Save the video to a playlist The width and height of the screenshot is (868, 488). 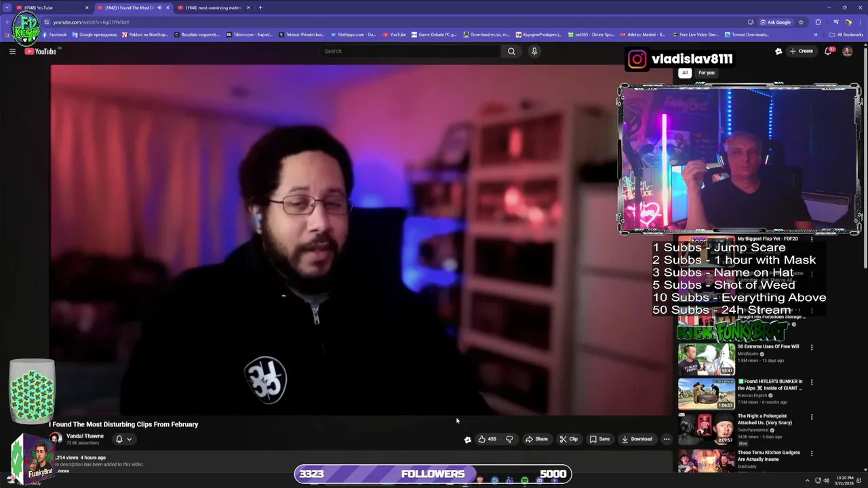click(x=599, y=439)
